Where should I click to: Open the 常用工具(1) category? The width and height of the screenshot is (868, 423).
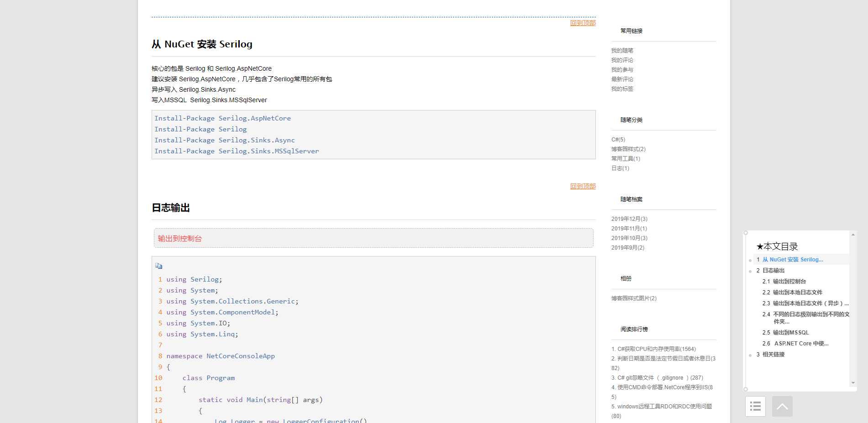[626, 159]
